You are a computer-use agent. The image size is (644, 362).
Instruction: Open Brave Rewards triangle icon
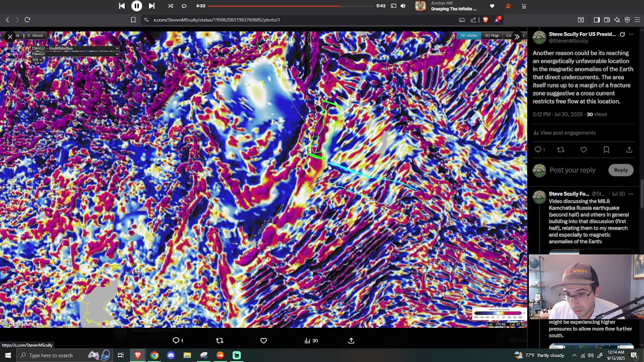[x=497, y=20]
